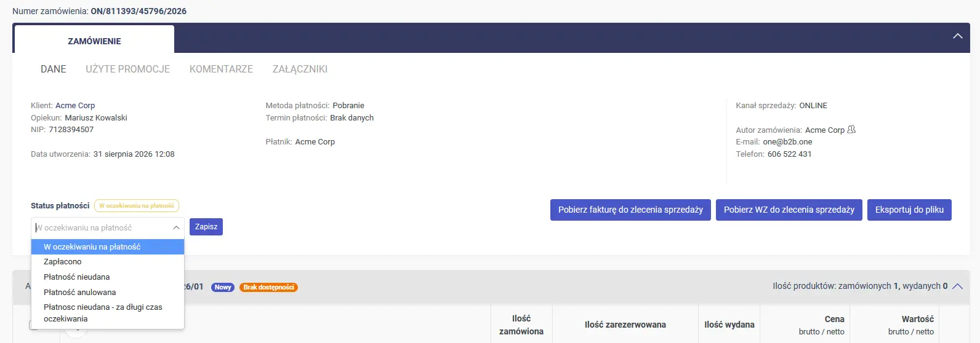The height and width of the screenshot is (343, 980).
Task: Open the ZAŁĄCZNIKI tab
Action: coord(300,69)
